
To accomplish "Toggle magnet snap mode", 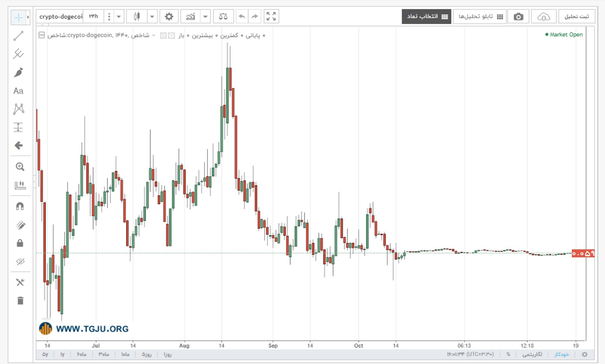I will point(20,206).
